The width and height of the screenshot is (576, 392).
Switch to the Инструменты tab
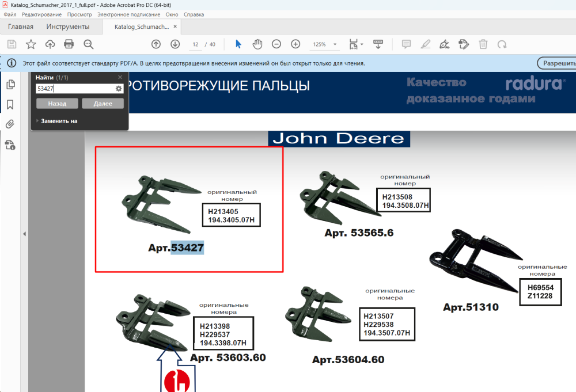click(x=67, y=27)
